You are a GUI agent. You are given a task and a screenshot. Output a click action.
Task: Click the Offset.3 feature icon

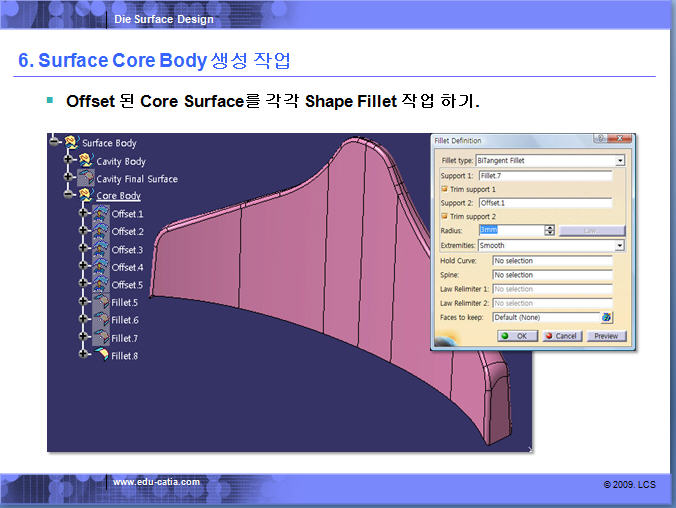(x=101, y=249)
